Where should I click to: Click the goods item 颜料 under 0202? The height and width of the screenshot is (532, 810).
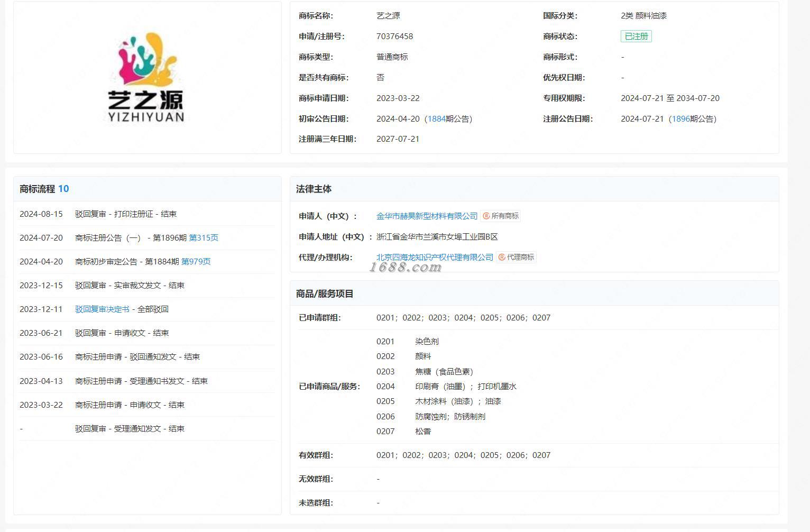pos(424,356)
